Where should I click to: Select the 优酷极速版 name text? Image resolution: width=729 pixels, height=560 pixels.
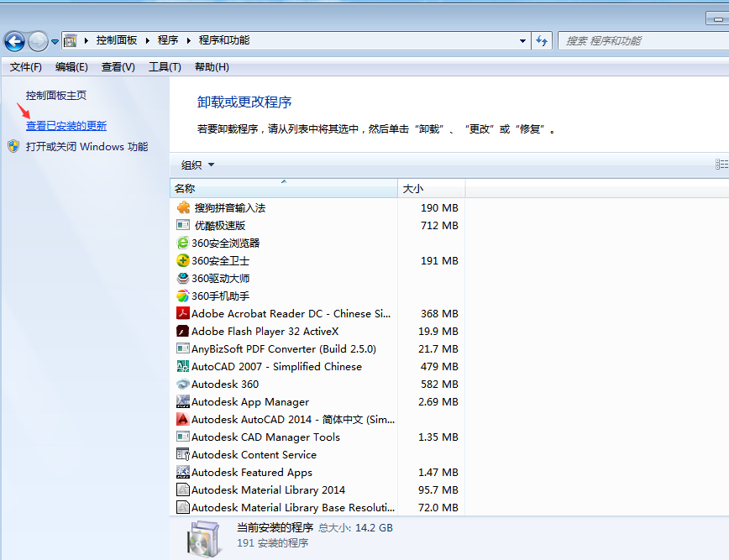click(x=219, y=225)
